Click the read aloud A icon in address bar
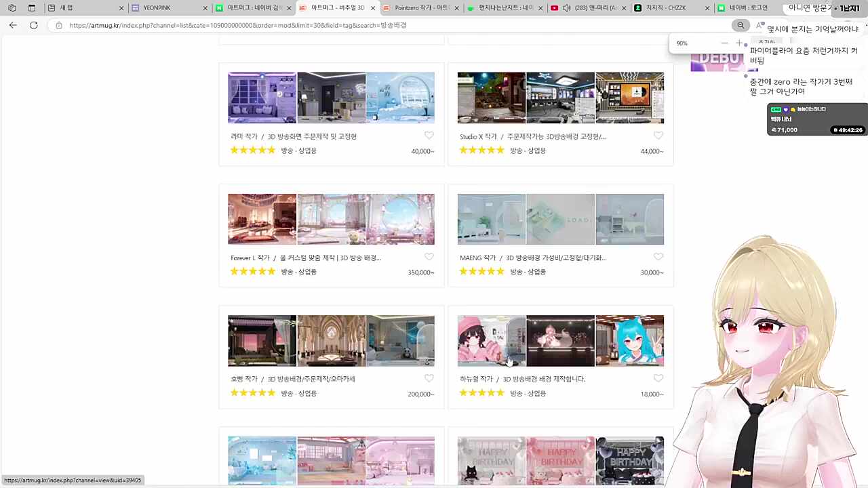868x488 pixels. [759, 25]
